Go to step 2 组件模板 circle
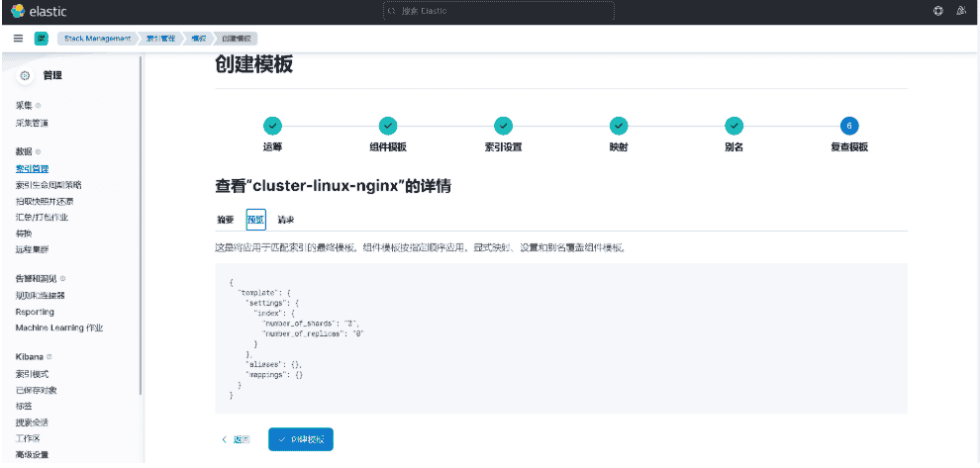Viewport: 980px width, 468px height. coord(387,127)
